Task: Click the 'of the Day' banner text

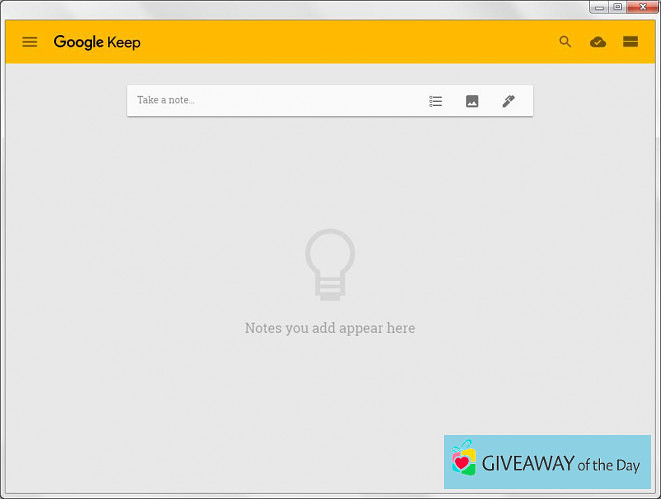Action: tap(610, 464)
